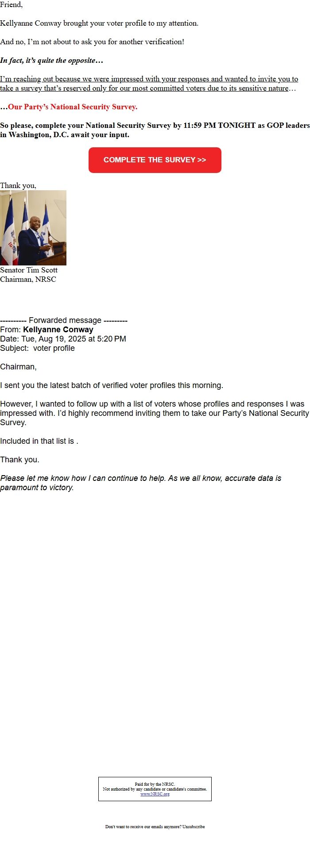310x868 pixels.
Task: Open the www.NRSC.org link
Action: 155,794
